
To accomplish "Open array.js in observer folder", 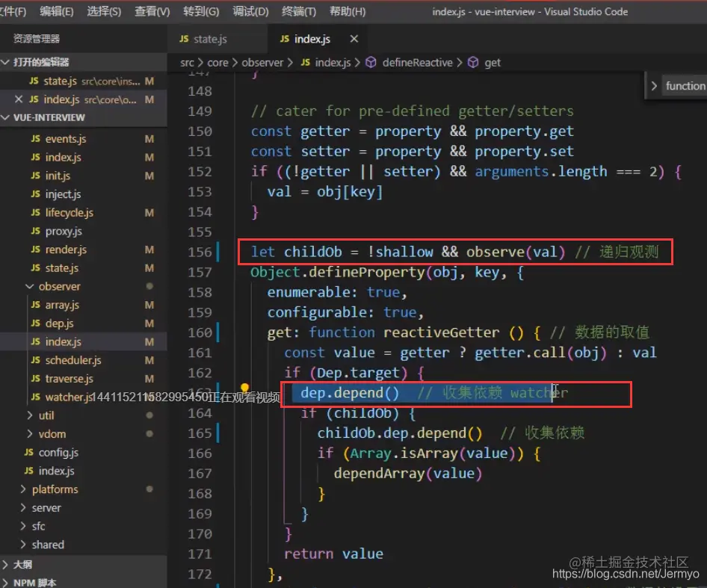I will pos(84,306).
